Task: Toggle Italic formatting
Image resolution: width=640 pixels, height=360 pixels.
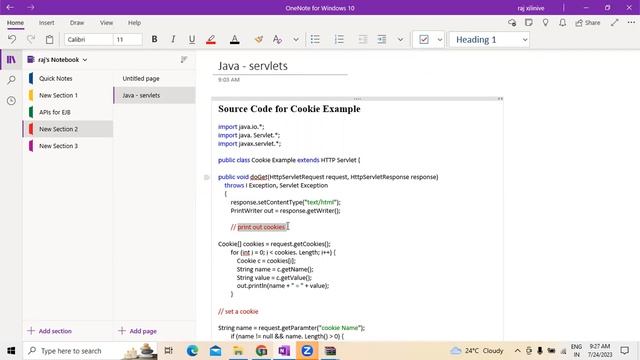Action: click(173, 40)
